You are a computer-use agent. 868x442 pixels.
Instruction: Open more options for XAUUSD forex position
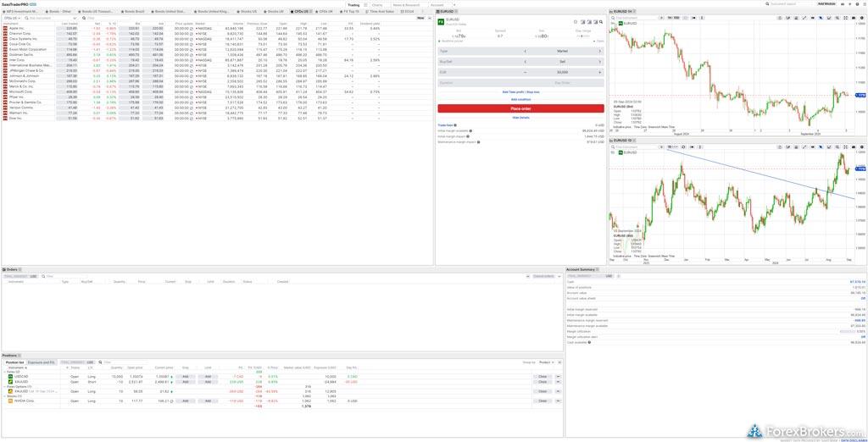[558, 382]
